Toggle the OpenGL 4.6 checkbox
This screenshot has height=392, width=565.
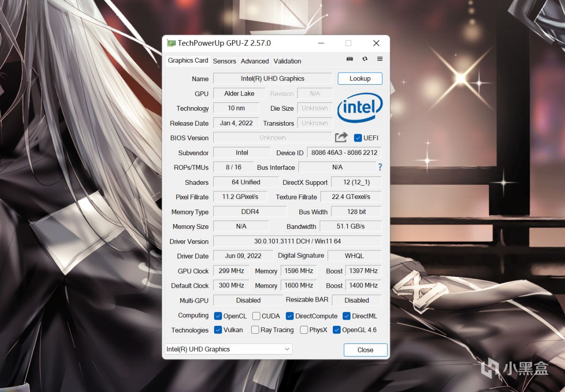[x=336, y=330]
